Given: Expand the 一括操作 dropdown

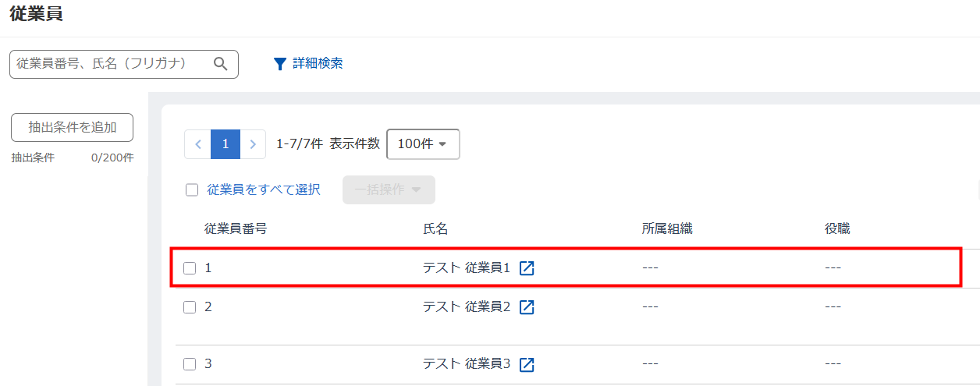Looking at the screenshot, I should 389,189.
